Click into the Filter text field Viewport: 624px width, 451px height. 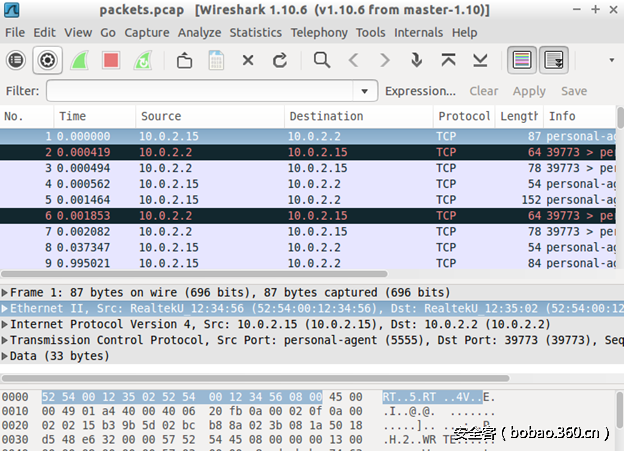coord(200,91)
